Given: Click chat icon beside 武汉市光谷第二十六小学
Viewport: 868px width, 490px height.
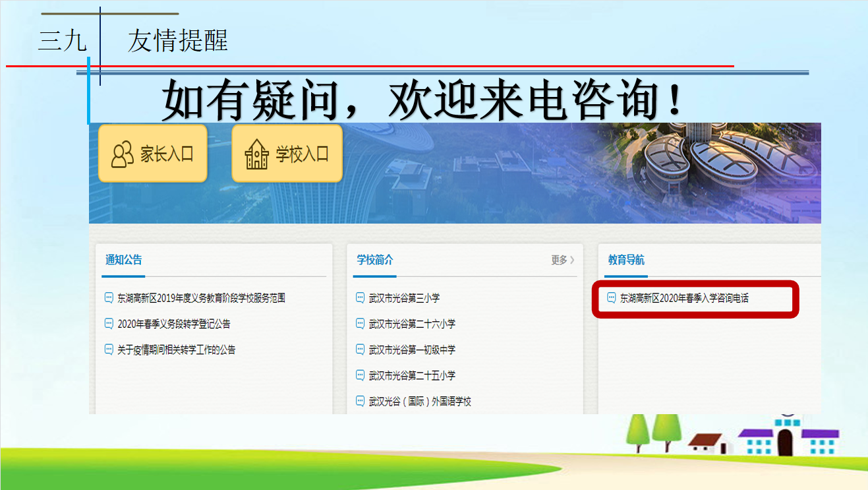Looking at the screenshot, I should (x=360, y=324).
